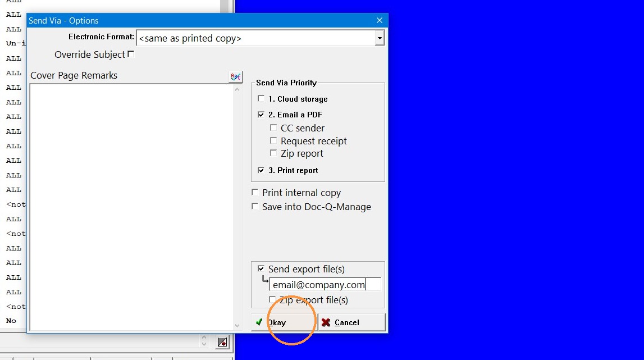Click the "Un-i" row in the background list

(x=16, y=43)
